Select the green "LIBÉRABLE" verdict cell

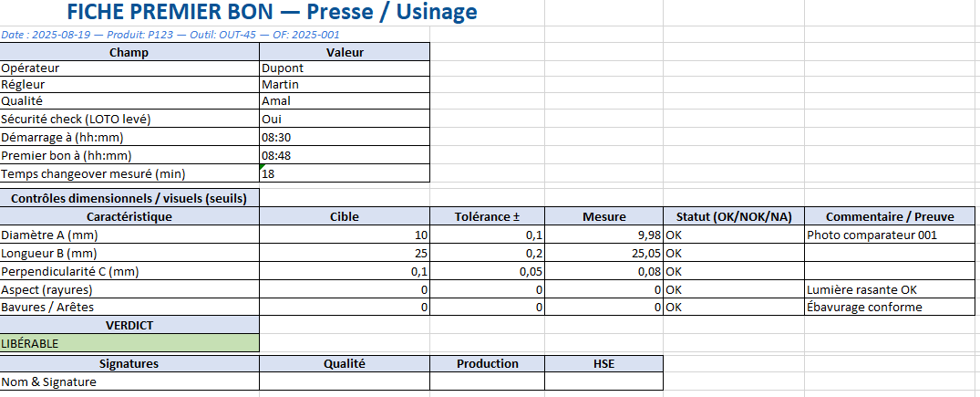(x=129, y=343)
